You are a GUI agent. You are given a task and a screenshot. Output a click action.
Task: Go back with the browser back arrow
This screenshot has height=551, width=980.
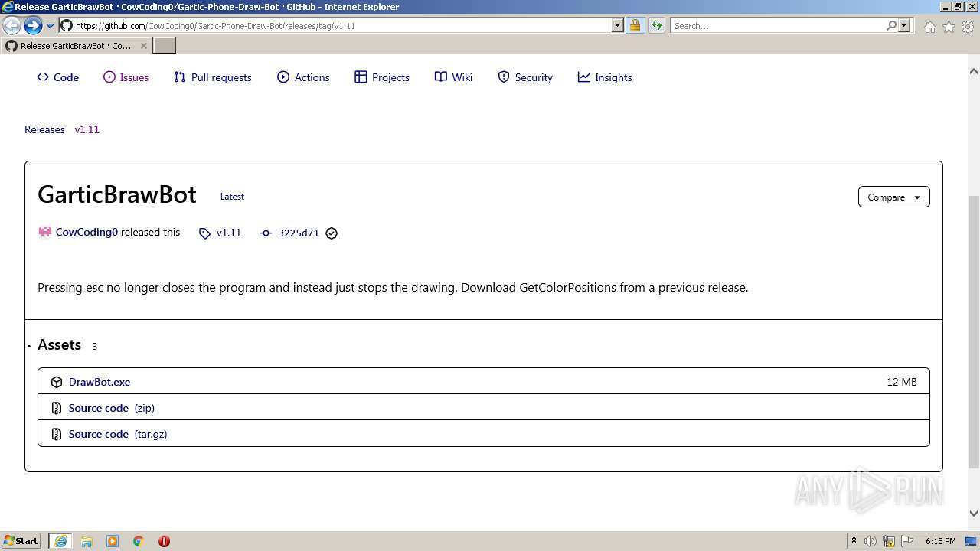tap(11, 25)
